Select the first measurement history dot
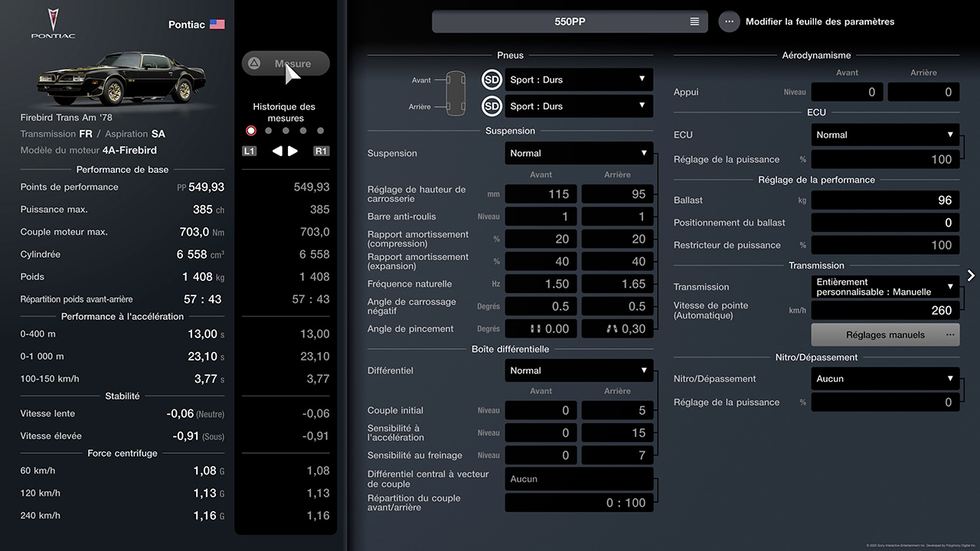The width and height of the screenshot is (980, 551). pyautogui.click(x=251, y=131)
